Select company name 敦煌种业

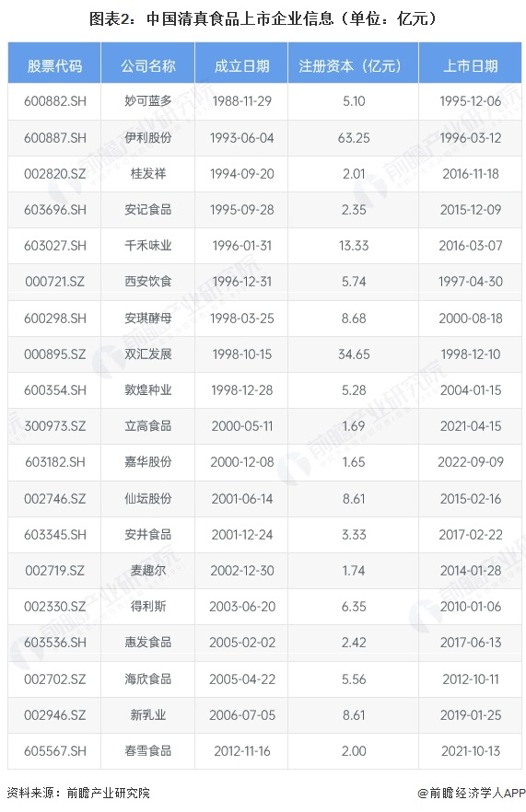pos(147,390)
